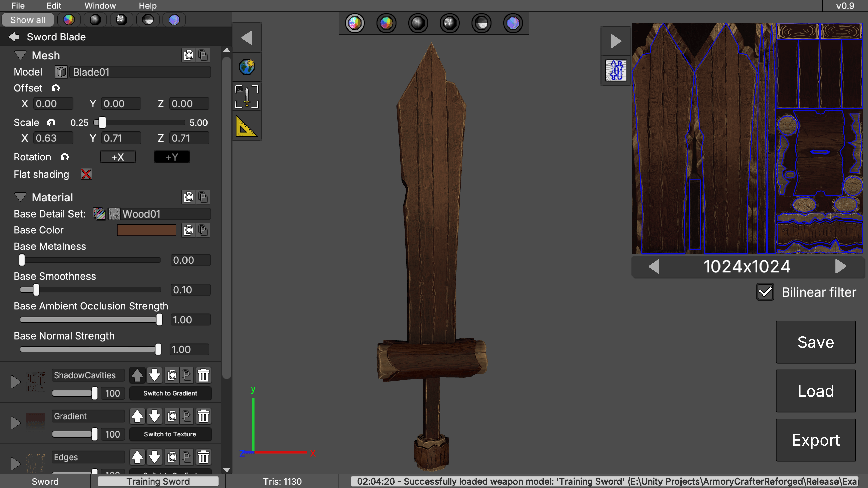Collapse the Mesh section
This screenshot has width=868, height=488.
[20, 55]
